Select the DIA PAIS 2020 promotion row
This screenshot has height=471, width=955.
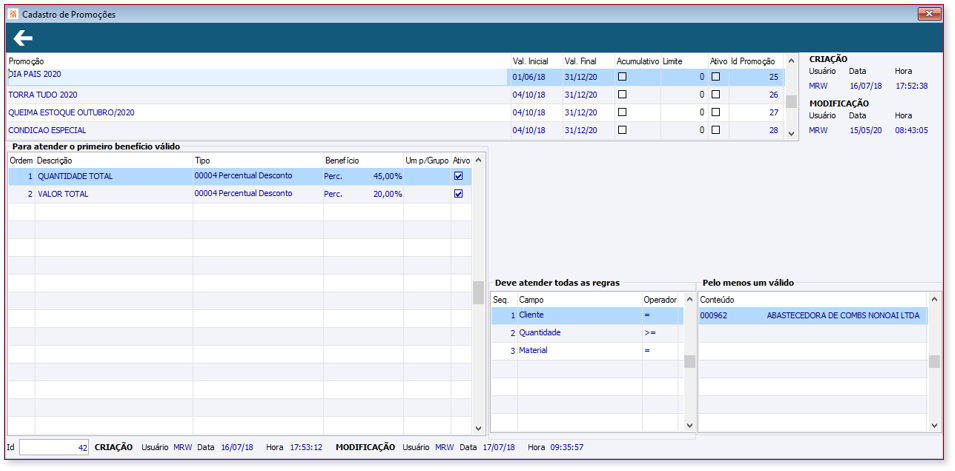coord(396,77)
